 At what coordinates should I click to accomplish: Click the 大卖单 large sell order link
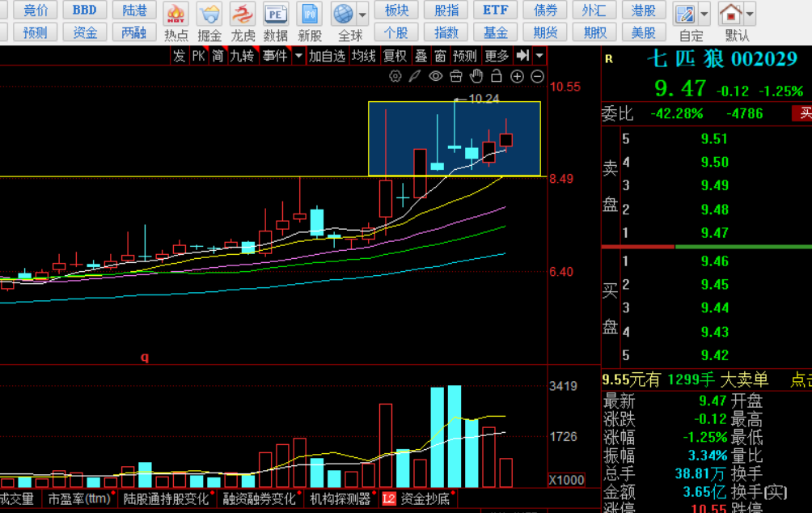click(743, 379)
